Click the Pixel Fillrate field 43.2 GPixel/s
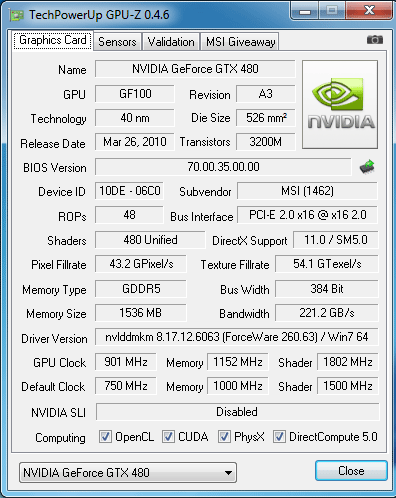 141,264
